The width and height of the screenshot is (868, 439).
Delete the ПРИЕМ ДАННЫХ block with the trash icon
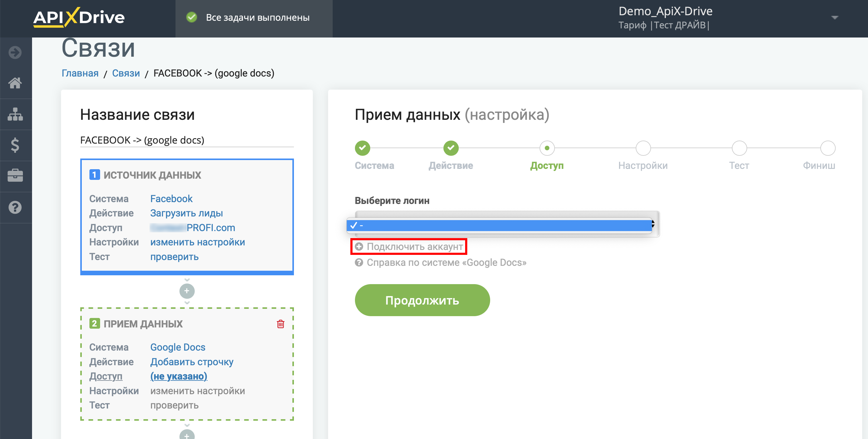click(x=280, y=324)
